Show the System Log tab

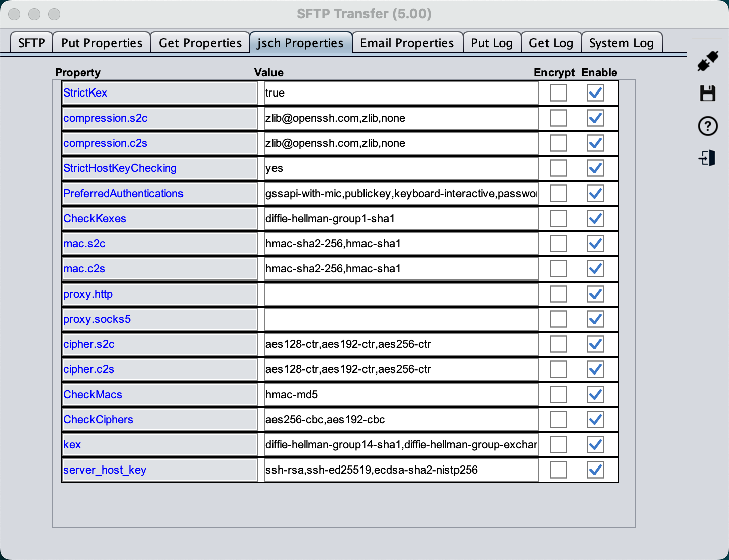click(x=621, y=43)
